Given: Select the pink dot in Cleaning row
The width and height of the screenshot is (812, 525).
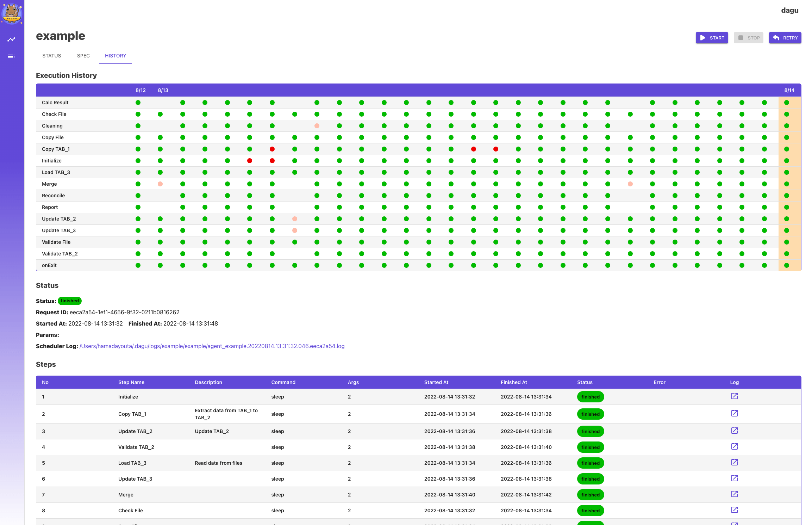Looking at the screenshot, I should [x=317, y=126].
